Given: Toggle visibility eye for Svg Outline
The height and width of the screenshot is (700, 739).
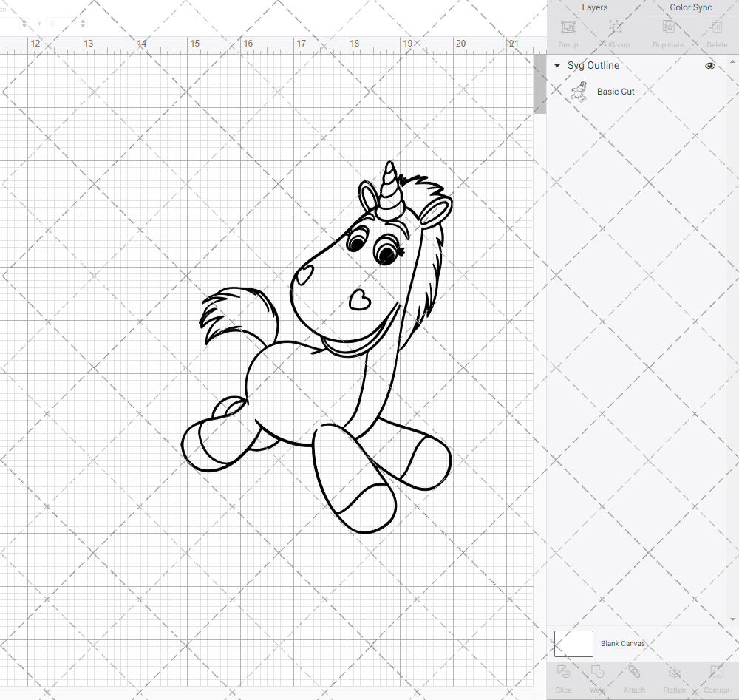Looking at the screenshot, I should (x=709, y=66).
